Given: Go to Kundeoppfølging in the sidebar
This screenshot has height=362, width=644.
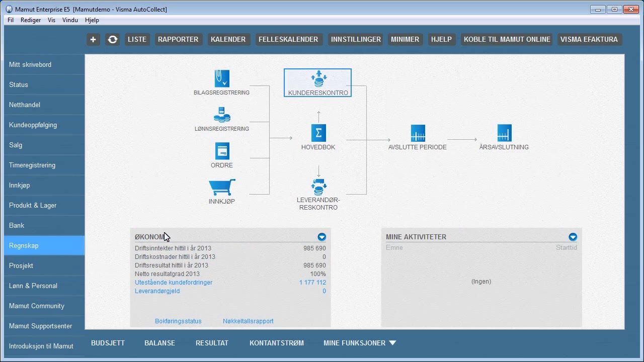Looking at the screenshot, I should (44, 125).
